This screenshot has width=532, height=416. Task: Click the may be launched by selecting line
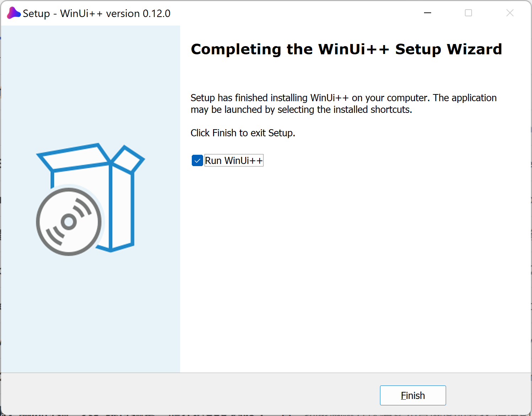tap(301, 110)
